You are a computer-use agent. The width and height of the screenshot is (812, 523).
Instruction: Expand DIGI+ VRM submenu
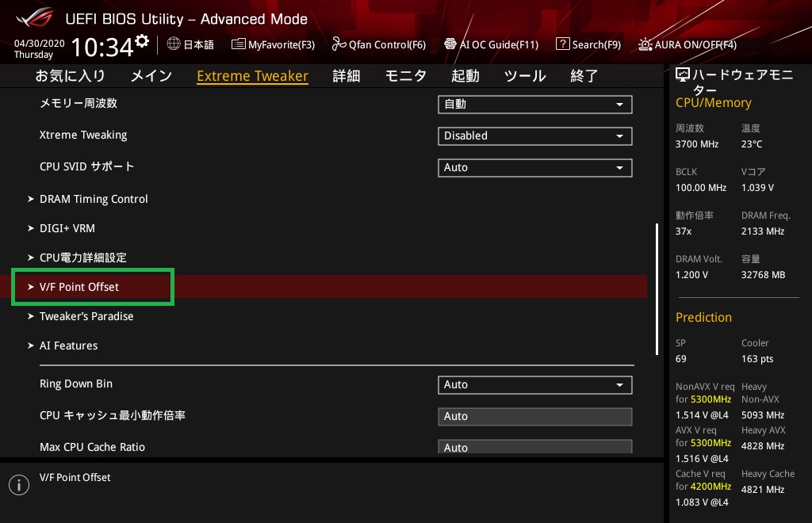tap(67, 228)
